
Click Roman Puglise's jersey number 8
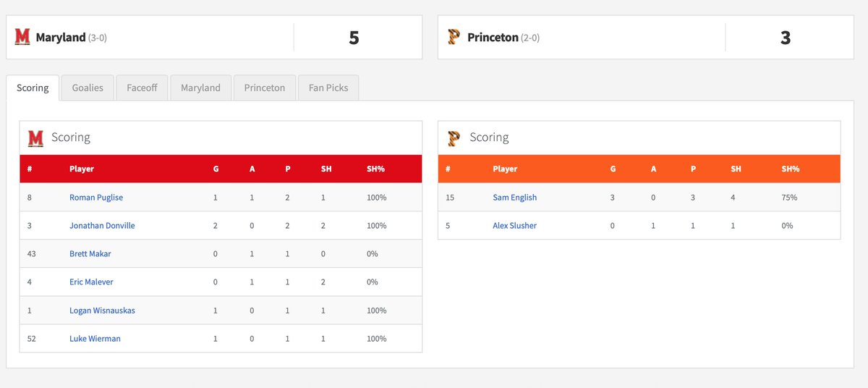(x=29, y=198)
